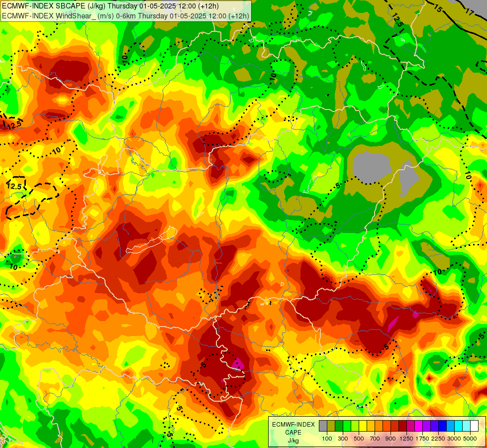Screen dimensions: 487x448
Task: Click the '500' legend value
Action: [359, 439]
